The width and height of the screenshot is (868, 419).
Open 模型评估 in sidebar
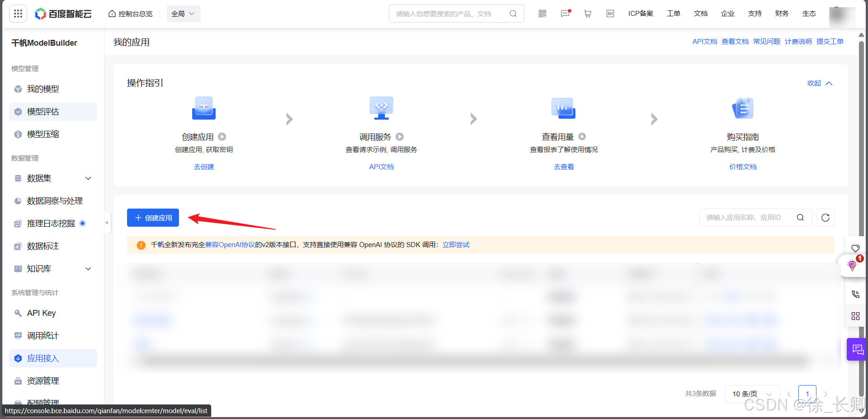point(53,112)
